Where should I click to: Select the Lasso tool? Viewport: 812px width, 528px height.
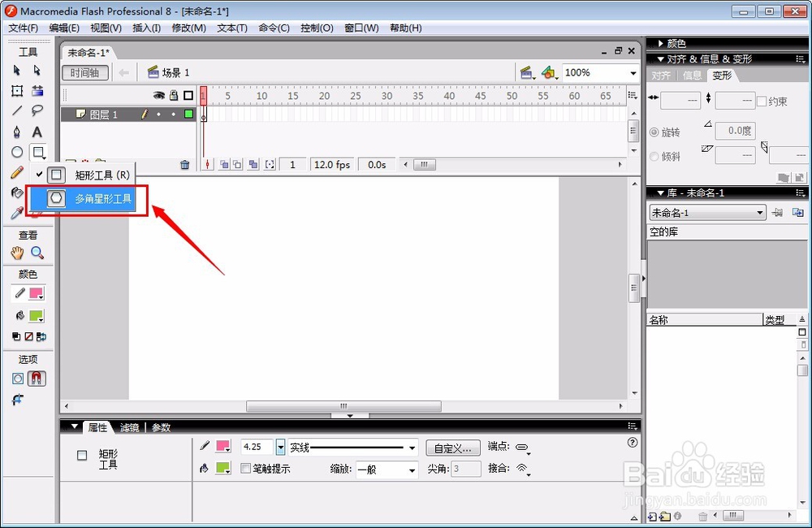point(37,110)
